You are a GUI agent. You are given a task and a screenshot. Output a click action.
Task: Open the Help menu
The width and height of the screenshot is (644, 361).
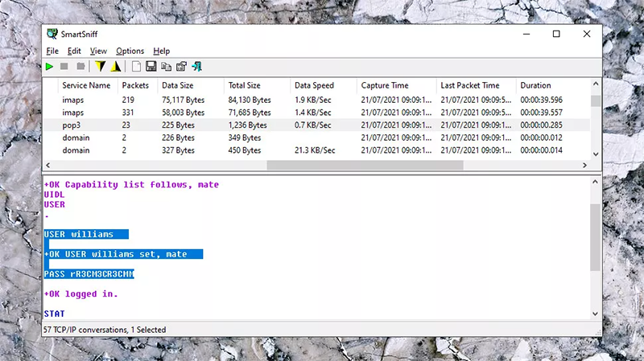161,51
